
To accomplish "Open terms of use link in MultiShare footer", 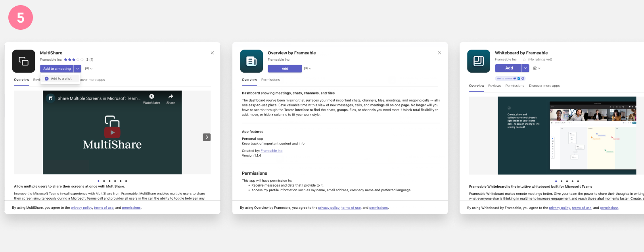I will pos(104,208).
